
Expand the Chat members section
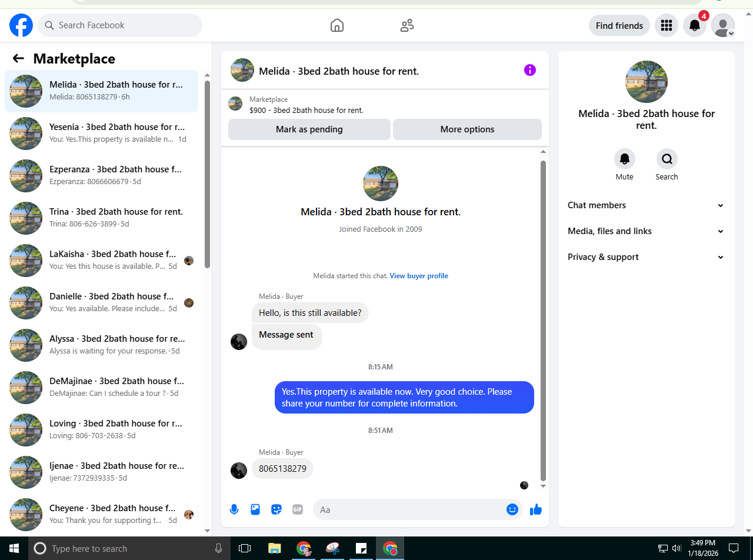(647, 205)
